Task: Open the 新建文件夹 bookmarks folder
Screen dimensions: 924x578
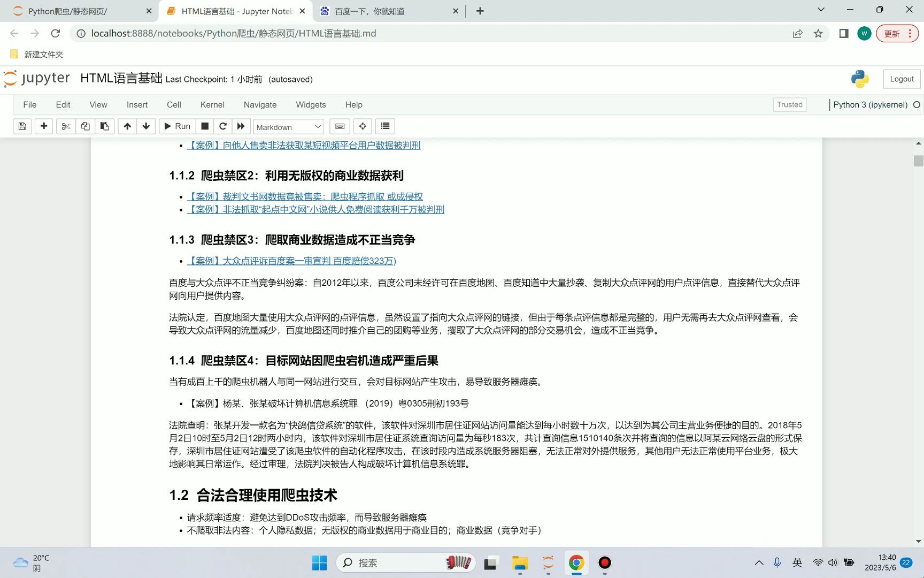Action: [36, 55]
